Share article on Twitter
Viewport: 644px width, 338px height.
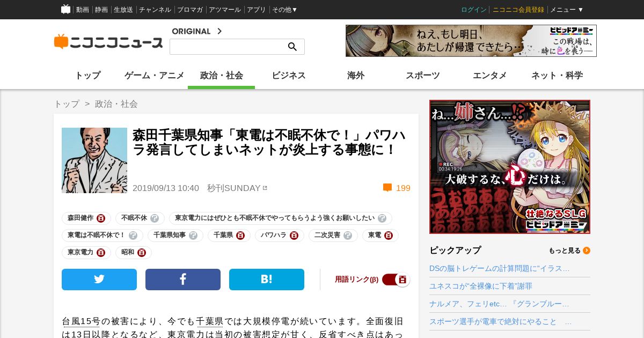(99, 280)
